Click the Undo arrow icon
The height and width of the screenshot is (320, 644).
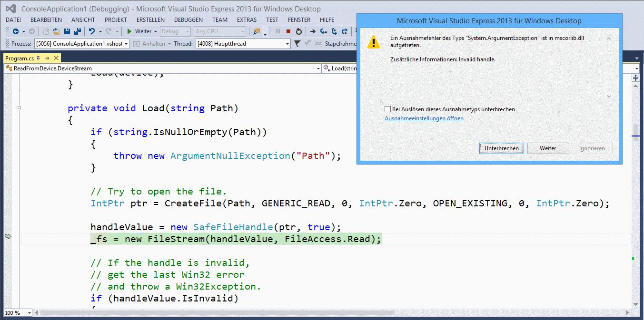click(x=91, y=31)
